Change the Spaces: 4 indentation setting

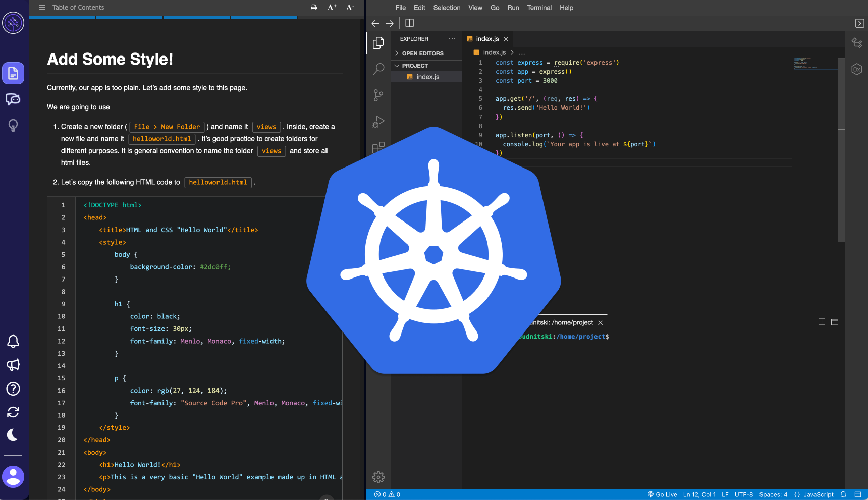pyautogui.click(x=773, y=494)
